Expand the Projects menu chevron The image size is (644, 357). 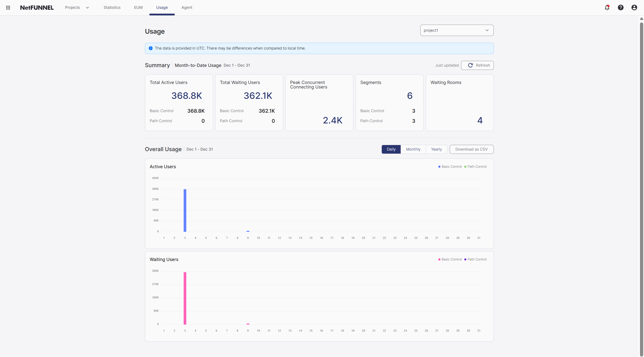point(87,8)
